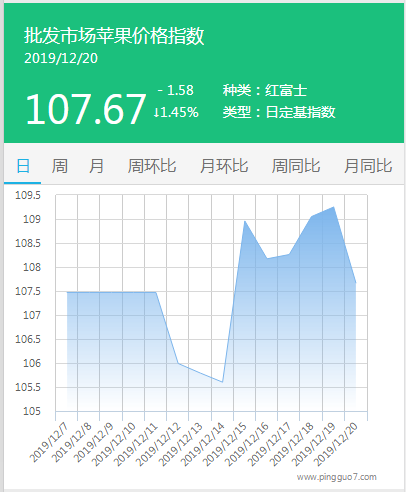This screenshot has height=492, width=406.
Task: Click the www.pingguo7.com source text
Action: tap(337, 477)
